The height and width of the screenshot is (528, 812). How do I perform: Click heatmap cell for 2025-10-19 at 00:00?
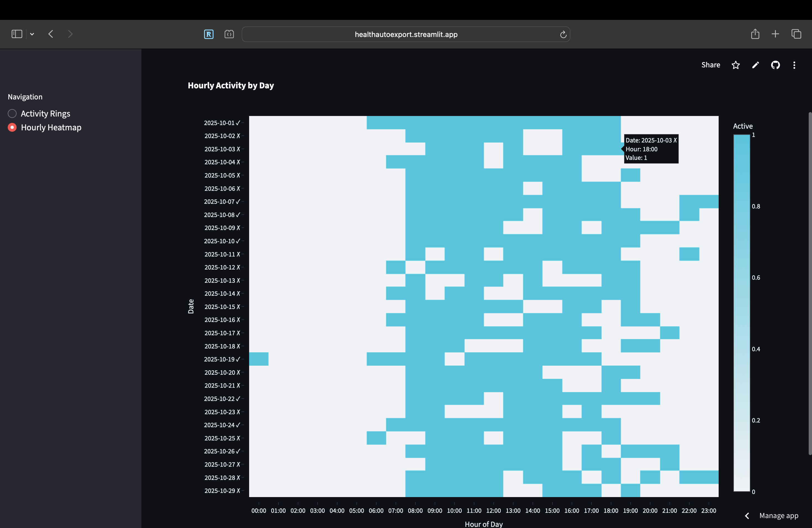259,359
